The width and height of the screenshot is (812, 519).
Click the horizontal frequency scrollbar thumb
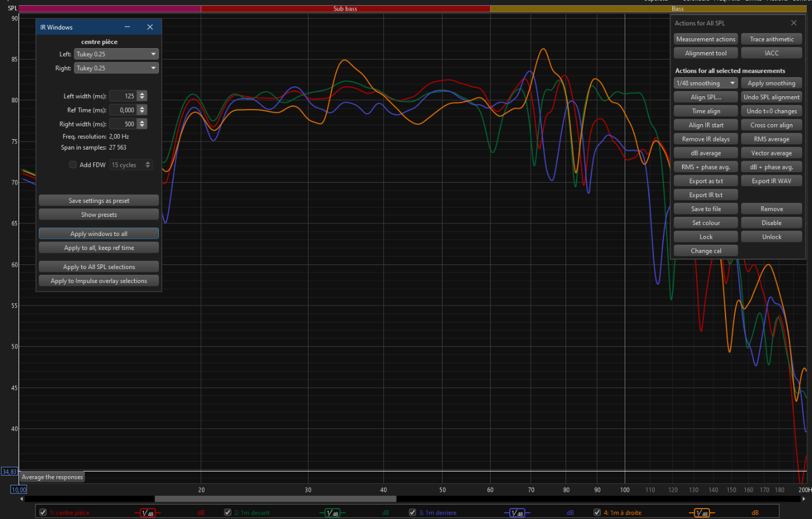coord(275,499)
